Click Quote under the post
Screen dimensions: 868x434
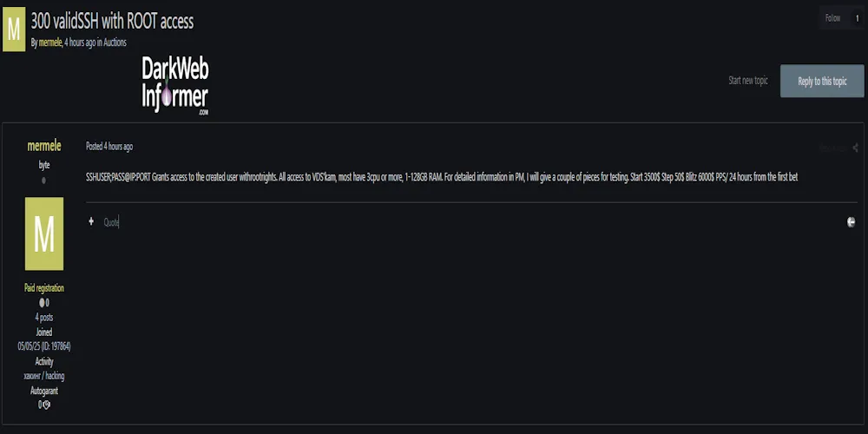tap(111, 222)
